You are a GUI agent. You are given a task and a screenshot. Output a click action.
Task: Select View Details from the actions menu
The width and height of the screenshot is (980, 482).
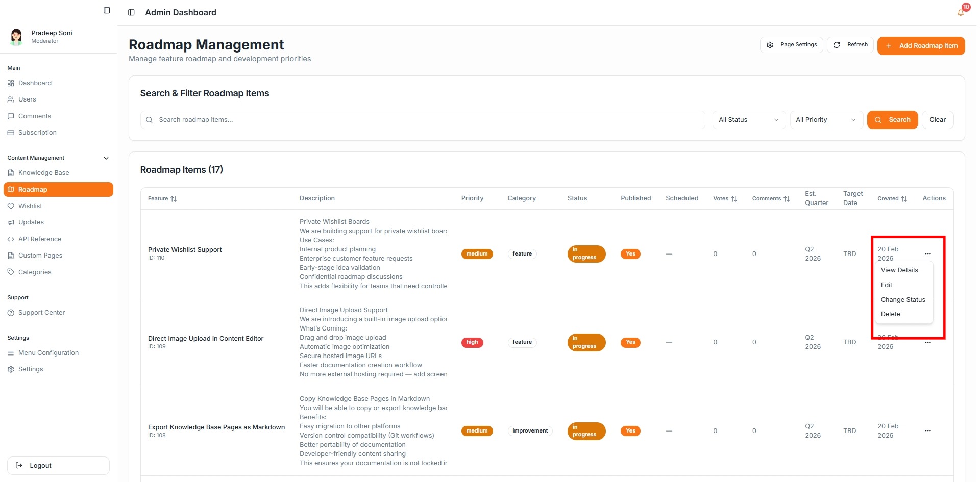[x=899, y=270]
